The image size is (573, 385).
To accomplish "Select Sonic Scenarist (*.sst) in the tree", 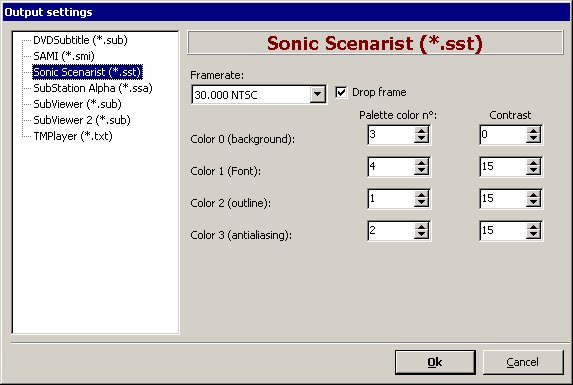I will (87, 72).
